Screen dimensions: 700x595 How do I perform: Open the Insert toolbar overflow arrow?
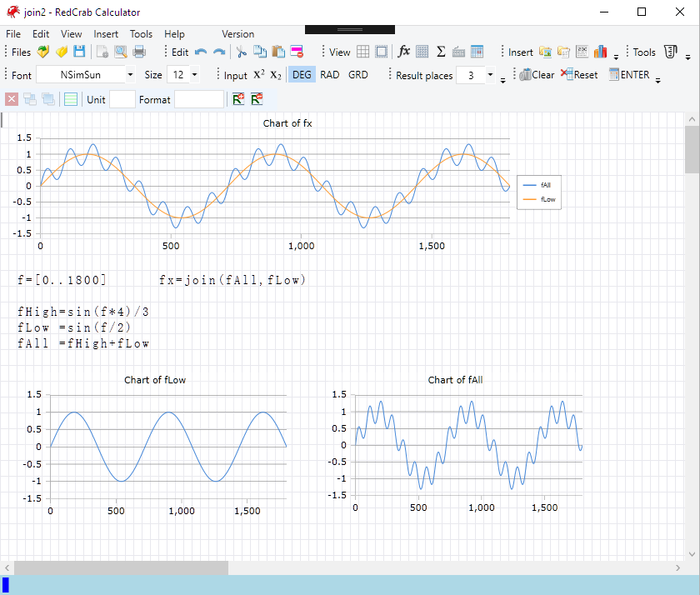(x=616, y=57)
